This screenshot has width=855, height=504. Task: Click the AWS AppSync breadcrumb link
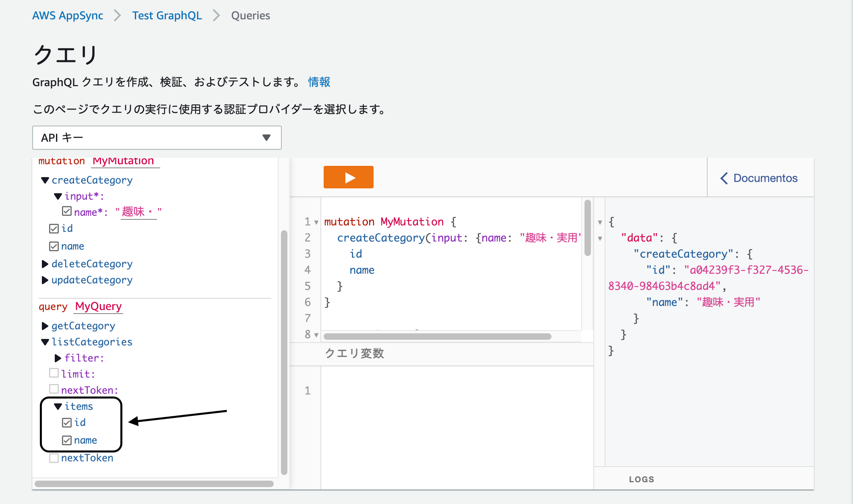coord(68,16)
